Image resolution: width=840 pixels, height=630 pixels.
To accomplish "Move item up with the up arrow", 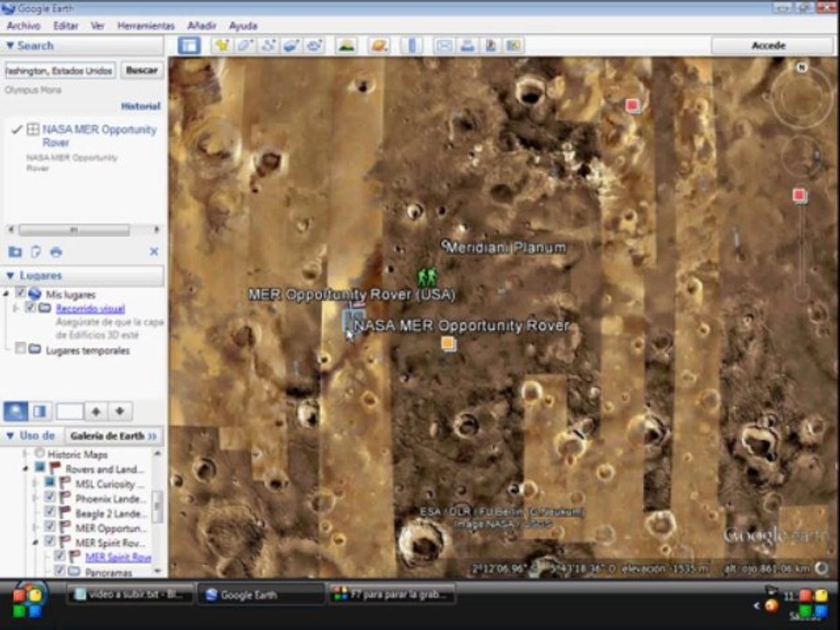I will click(96, 411).
